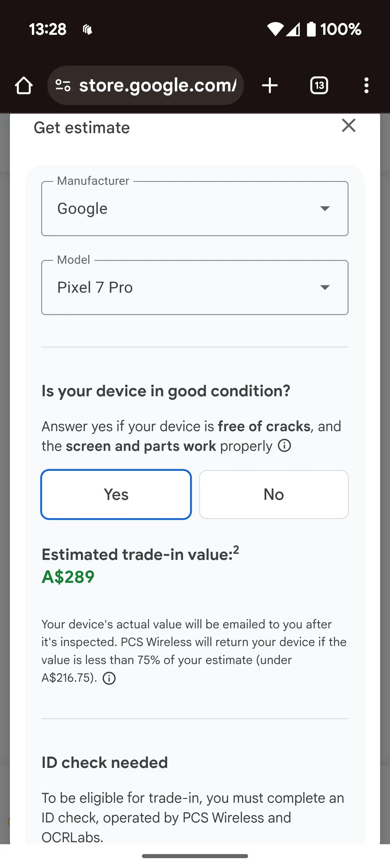Viewport: 390px width, 868px height.
Task: Select No for good device condition
Action: point(274,494)
